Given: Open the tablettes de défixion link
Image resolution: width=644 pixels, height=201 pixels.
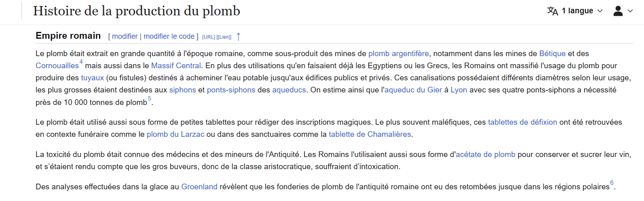Looking at the screenshot, I should point(522,122).
